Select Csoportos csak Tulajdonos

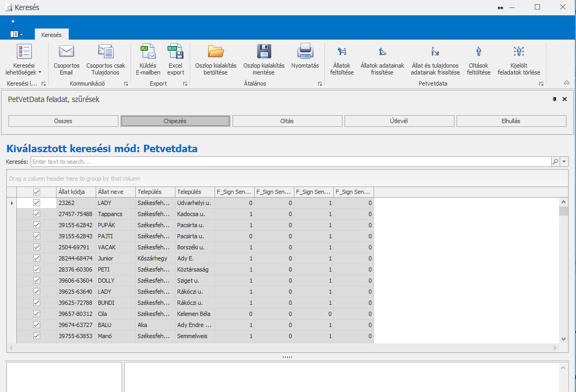pos(106,60)
